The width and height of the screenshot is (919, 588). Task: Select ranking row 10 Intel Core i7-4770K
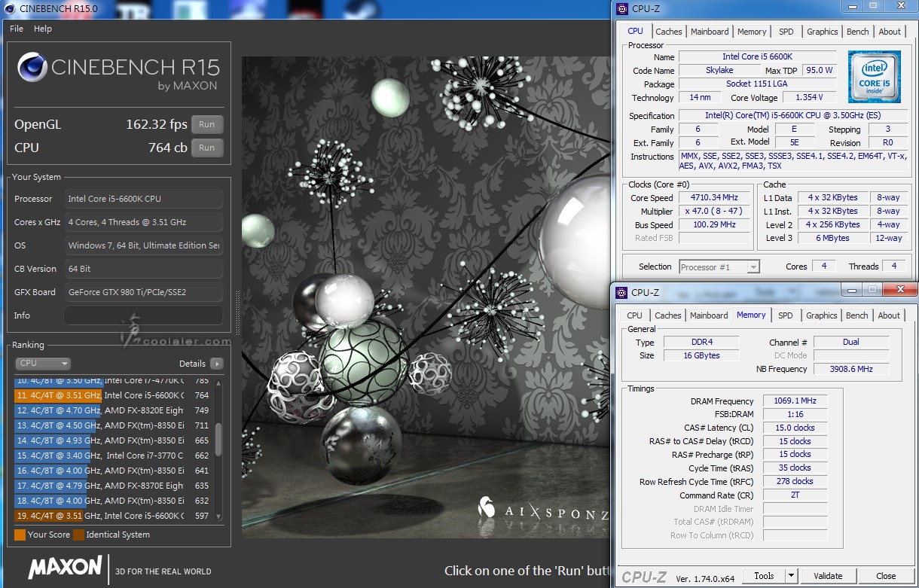[113, 381]
